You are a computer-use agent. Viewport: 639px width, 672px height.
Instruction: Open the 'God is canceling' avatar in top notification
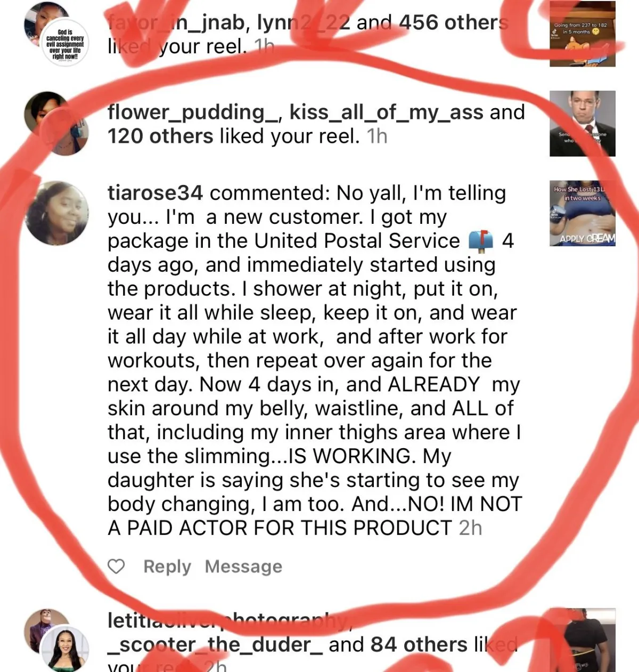click(x=65, y=44)
